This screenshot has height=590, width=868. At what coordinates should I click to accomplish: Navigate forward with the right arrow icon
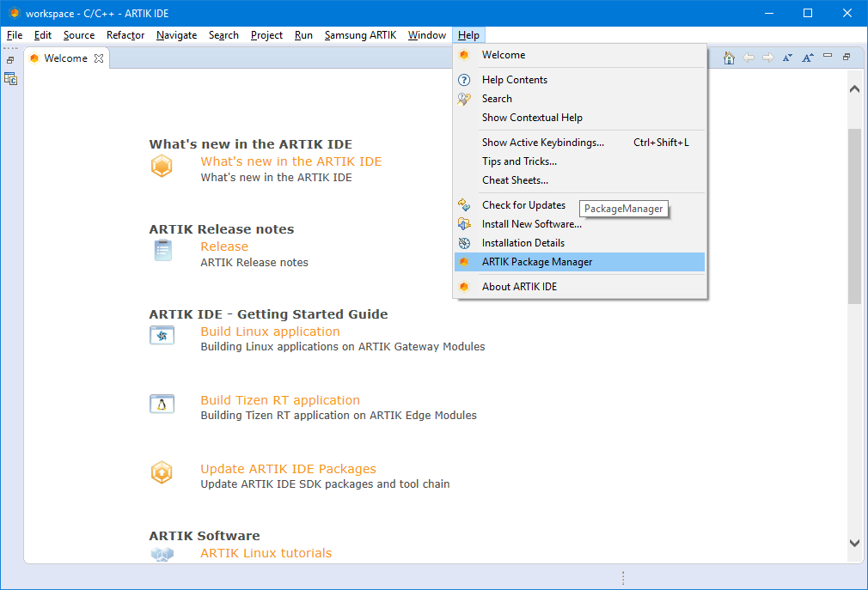[x=767, y=58]
